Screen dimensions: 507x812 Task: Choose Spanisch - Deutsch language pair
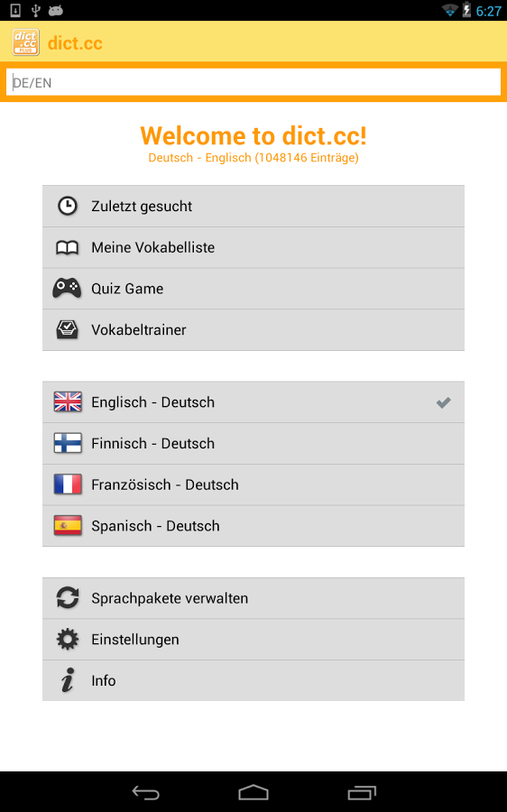[x=253, y=526]
